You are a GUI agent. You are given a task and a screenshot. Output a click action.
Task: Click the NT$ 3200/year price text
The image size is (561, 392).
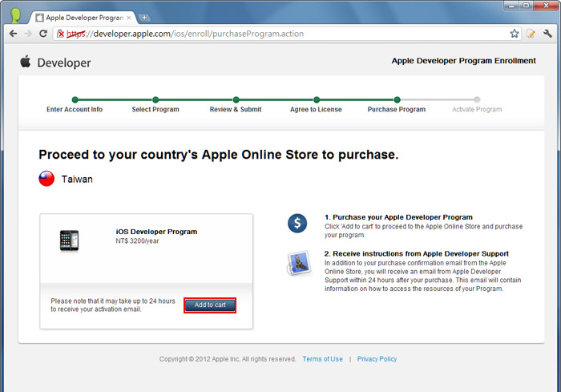(137, 241)
